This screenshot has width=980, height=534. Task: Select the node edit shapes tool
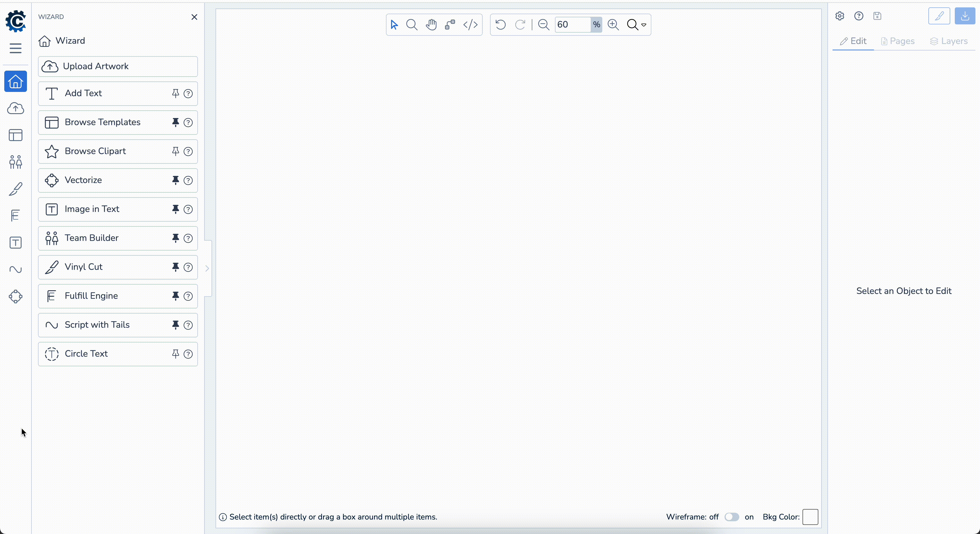point(450,25)
